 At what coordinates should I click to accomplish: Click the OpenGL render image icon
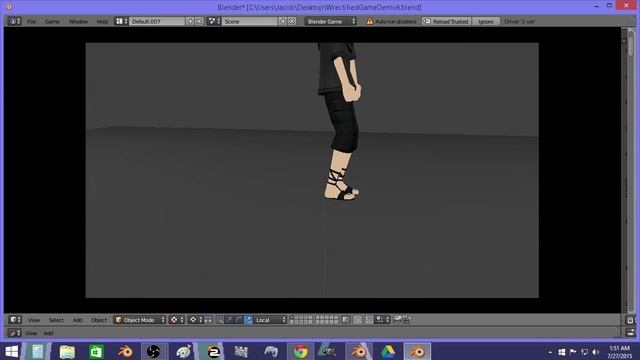[397, 320]
